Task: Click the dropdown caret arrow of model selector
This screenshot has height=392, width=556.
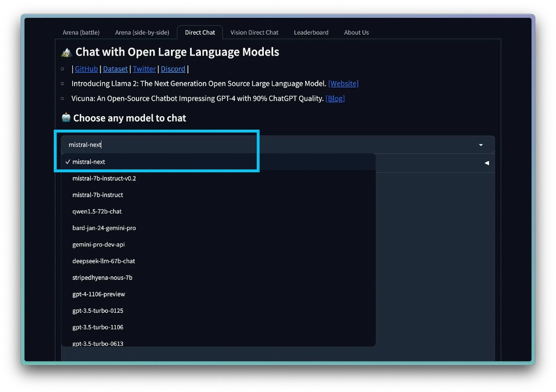Action: point(481,145)
